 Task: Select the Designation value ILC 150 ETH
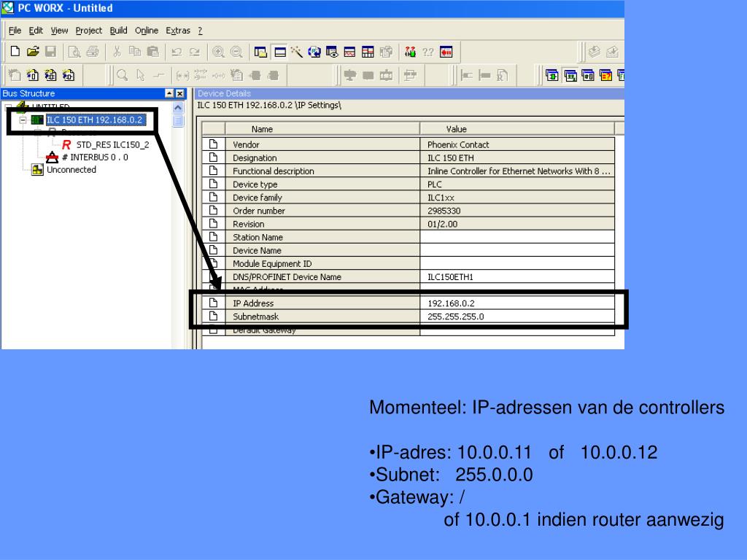[x=517, y=157]
